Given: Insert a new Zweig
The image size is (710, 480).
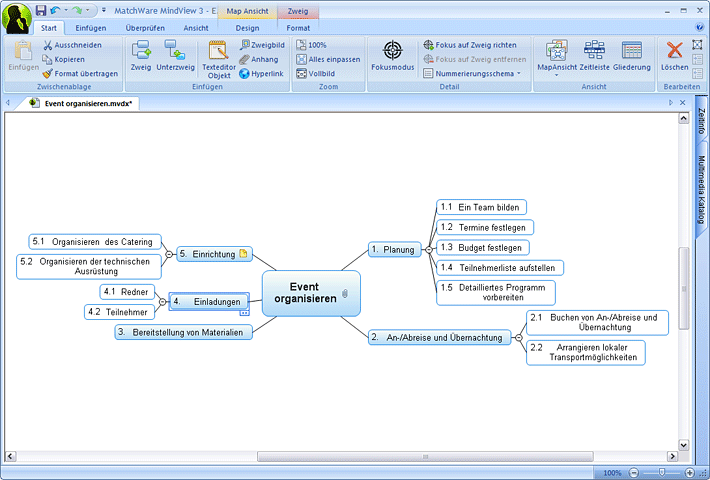Looking at the screenshot, I should click(x=141, y=55).
